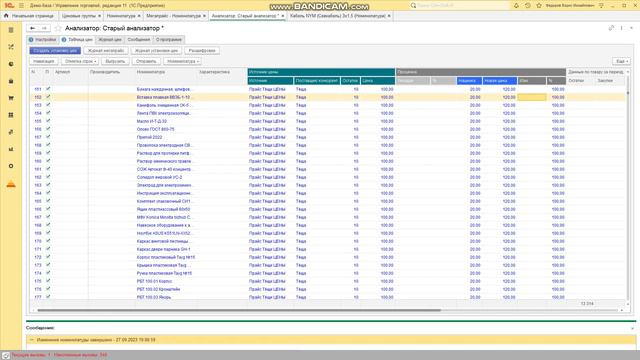Open favorites star in title bar
This screenshot has height=360, width=640.
click(x=539, y=5)
